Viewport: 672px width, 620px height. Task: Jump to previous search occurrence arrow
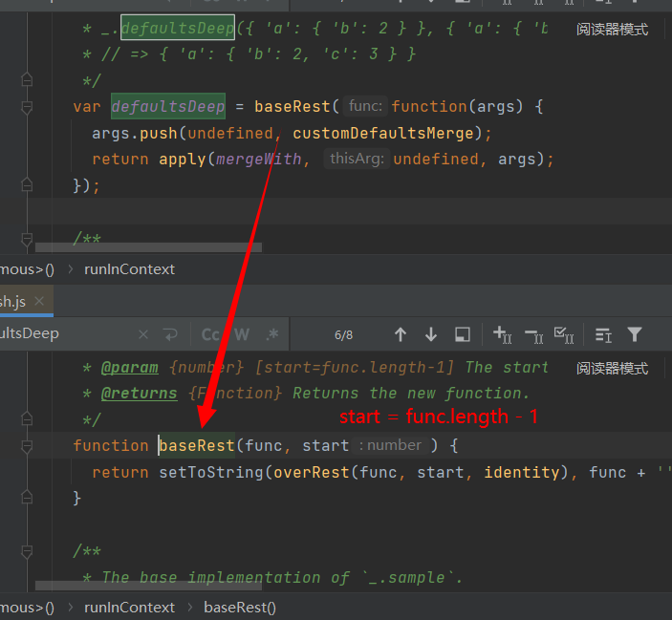pos(401,334)
